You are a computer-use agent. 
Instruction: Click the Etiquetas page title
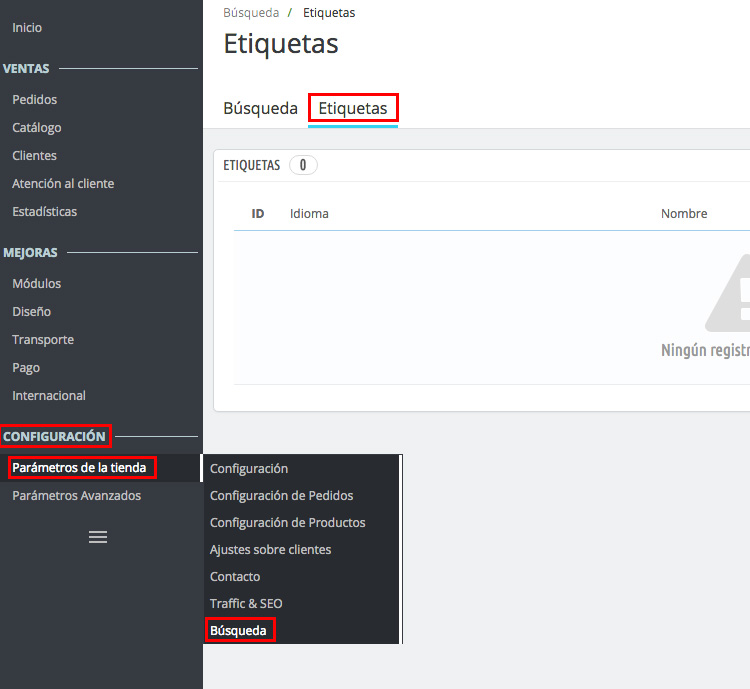click(281, 44)
